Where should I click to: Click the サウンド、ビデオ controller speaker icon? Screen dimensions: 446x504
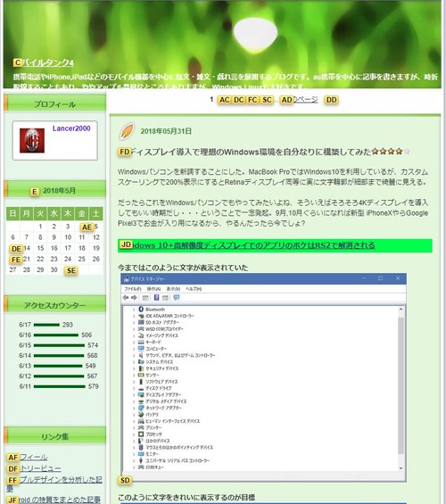141,355
